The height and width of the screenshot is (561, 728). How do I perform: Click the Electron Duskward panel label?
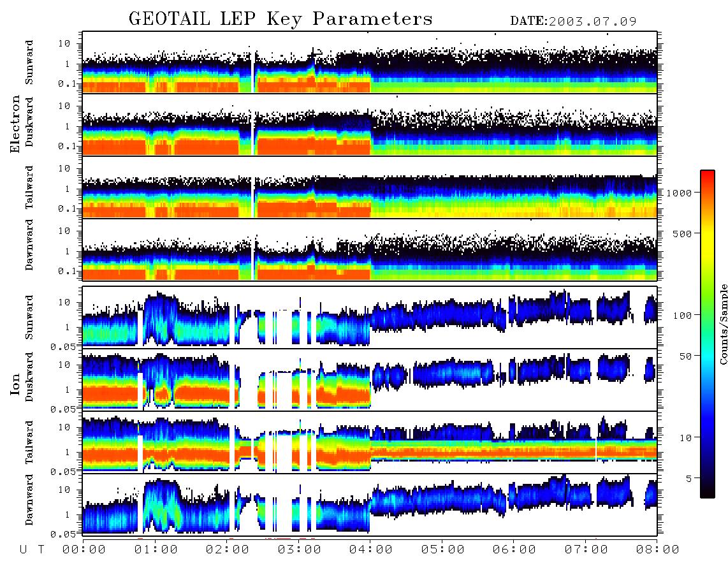point(29,122)
